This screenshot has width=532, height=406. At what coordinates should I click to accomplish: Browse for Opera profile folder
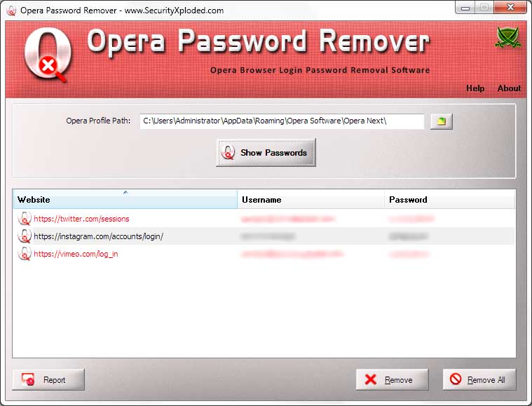441,122
